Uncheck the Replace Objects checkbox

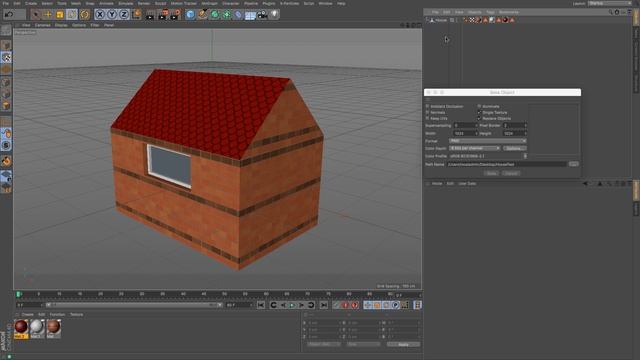[479, 118]
